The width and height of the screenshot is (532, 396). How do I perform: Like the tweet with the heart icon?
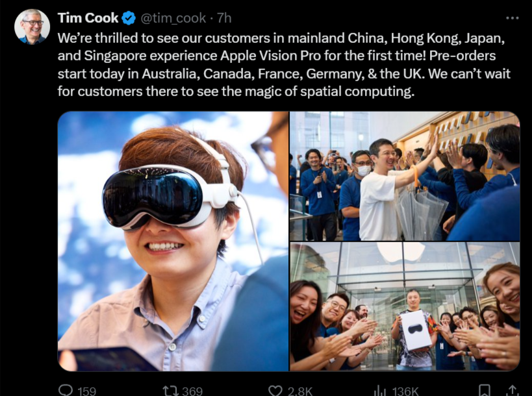coord(275,391)
